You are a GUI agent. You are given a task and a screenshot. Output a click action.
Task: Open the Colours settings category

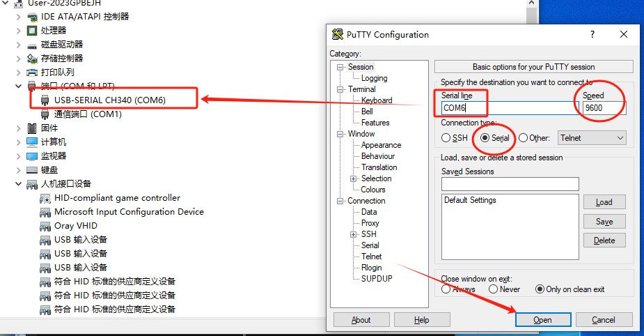pos(373,190)
